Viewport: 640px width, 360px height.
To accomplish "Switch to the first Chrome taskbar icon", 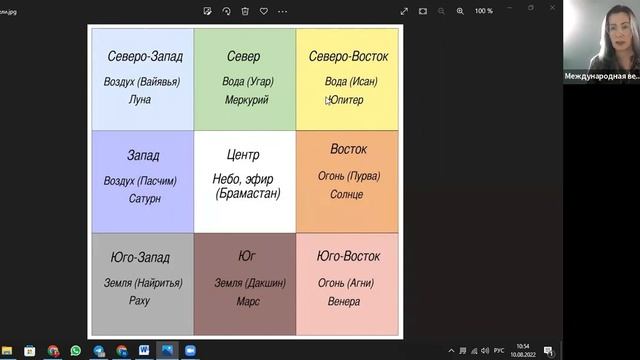I will coord(53,351).
